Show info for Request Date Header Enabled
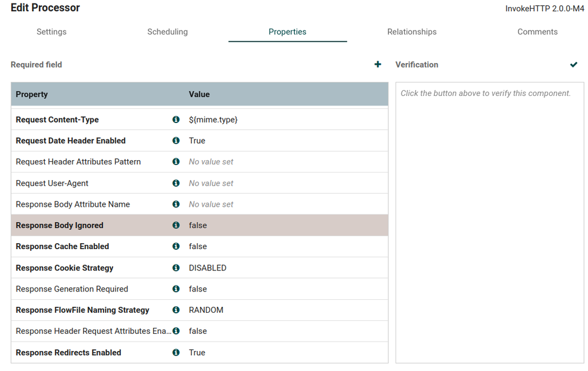Viewport: 588px width, 371px height. coord(176,141)
